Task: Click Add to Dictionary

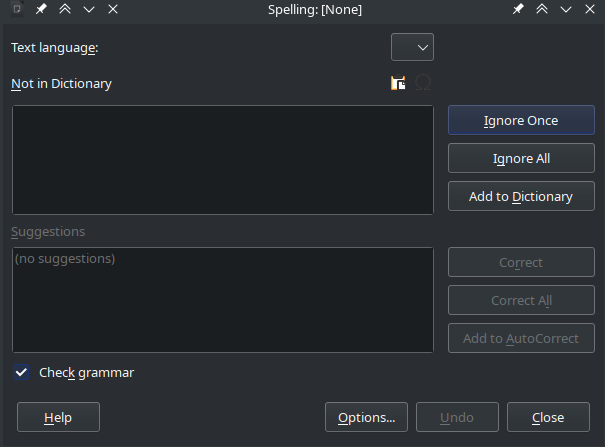Action: 521,196
